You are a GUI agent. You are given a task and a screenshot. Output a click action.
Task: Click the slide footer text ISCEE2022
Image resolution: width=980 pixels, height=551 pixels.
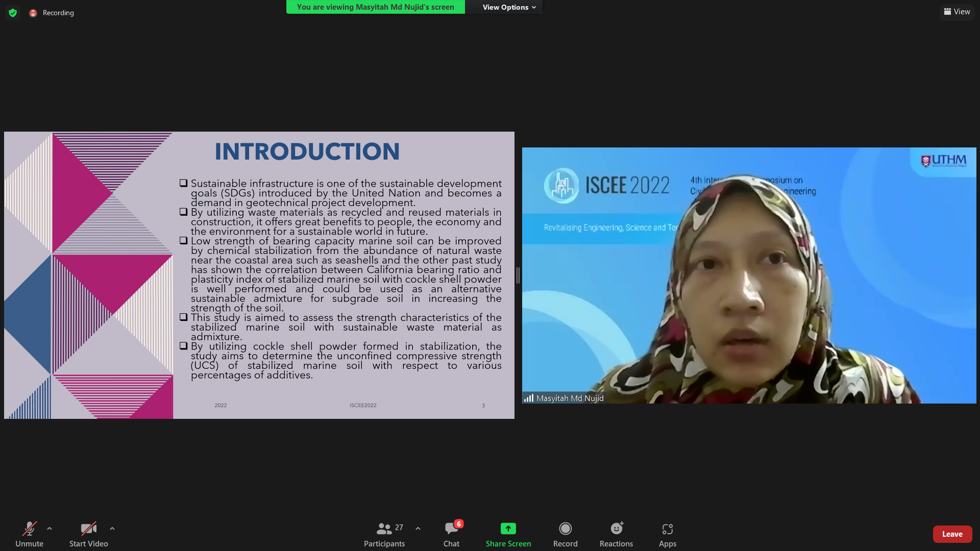pos(363,406)
